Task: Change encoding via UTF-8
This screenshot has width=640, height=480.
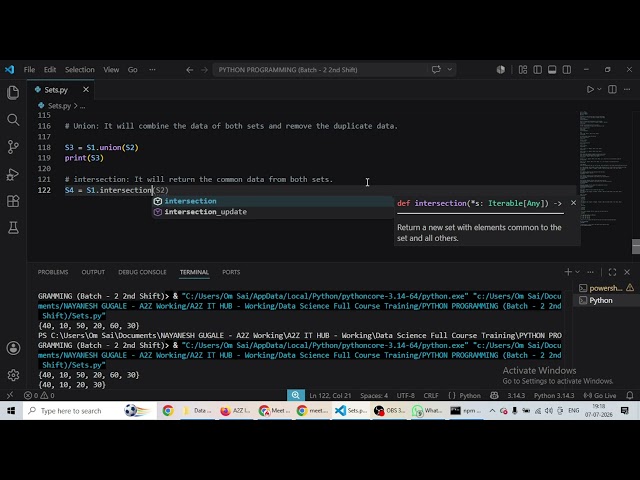Action: pos(406,395)
